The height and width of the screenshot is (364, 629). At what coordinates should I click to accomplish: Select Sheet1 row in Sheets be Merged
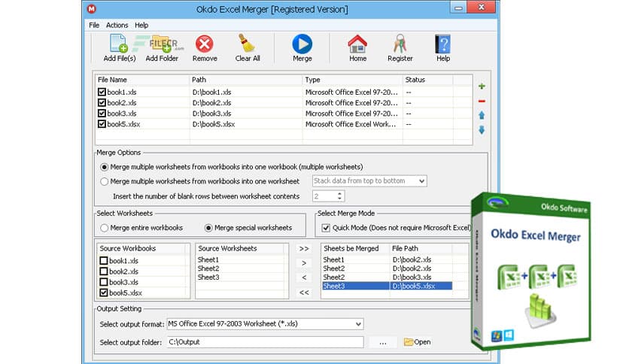(387, 259)
